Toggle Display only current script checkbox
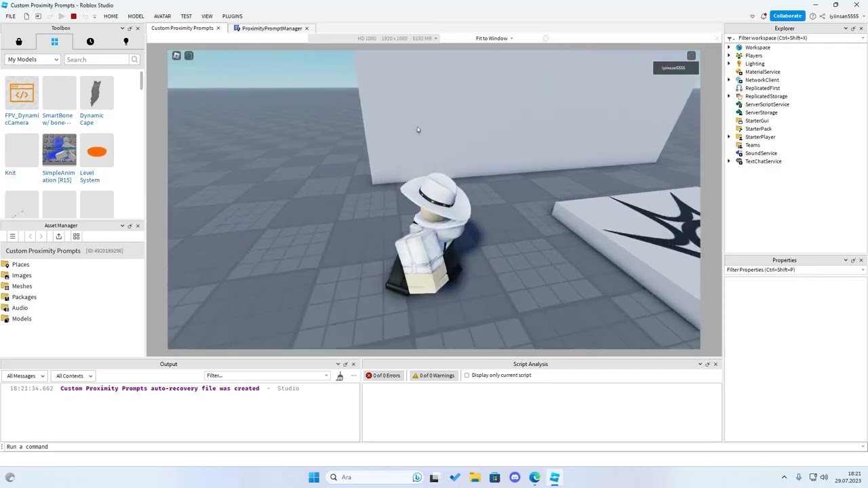The height and width of the screenshot is (488, 868). 467,375
